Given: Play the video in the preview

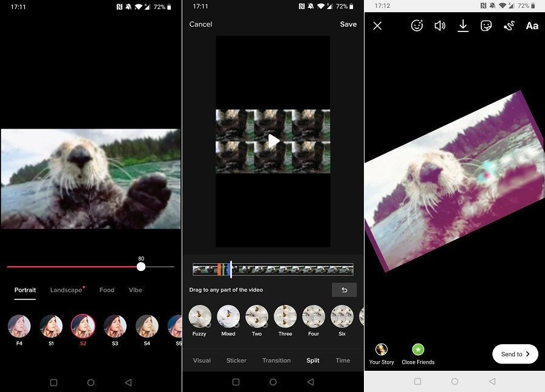Looking at the screenshot, I should click(272, 141).
